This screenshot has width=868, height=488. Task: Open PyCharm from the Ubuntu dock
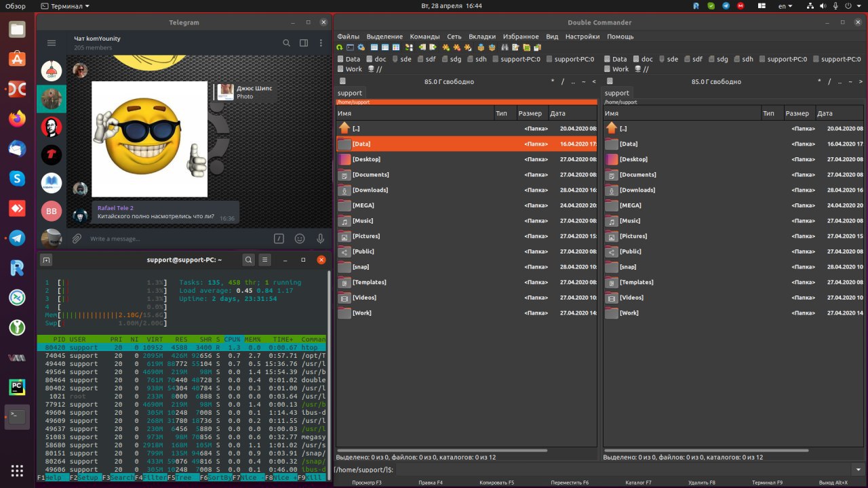pyautogui.click(x=17, y=387)
